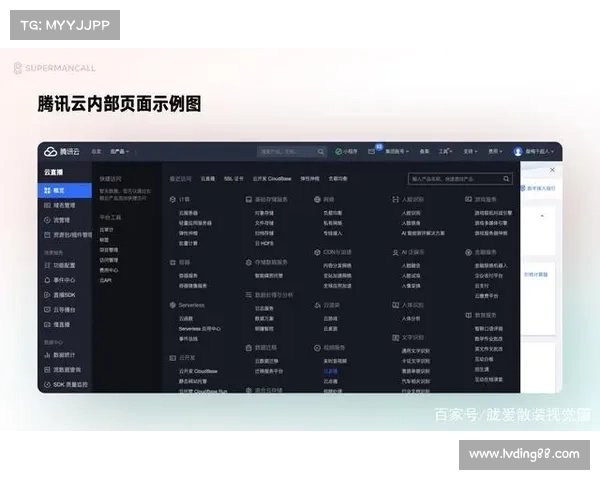Viewport: 600px width, 480px height.
Task: Expand the 集团账号 dropdown
Action: click(397, 152)
